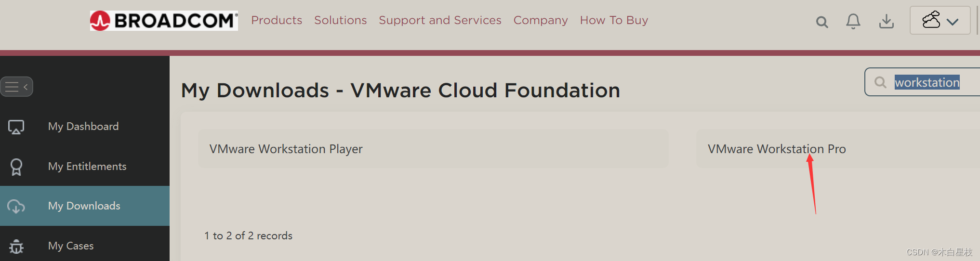Click the My Downloads - VMware Cloud Foundation heading
This screenshot has width=980, height=261.
[400, 91]
